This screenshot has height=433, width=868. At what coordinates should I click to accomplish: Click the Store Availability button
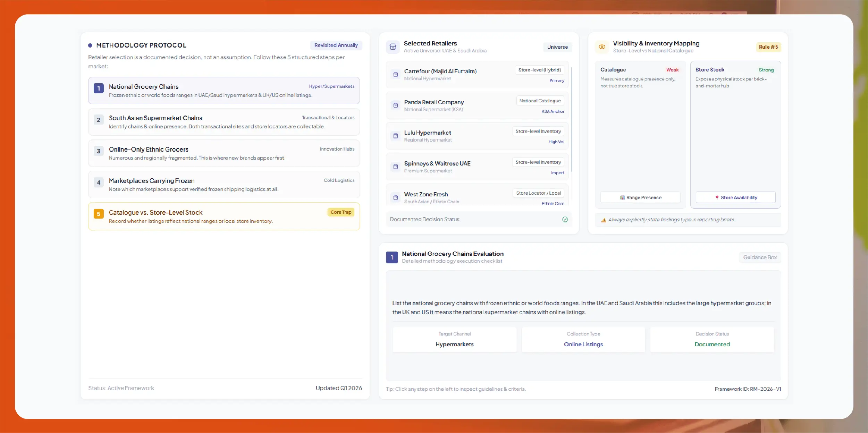coord(735,197)
